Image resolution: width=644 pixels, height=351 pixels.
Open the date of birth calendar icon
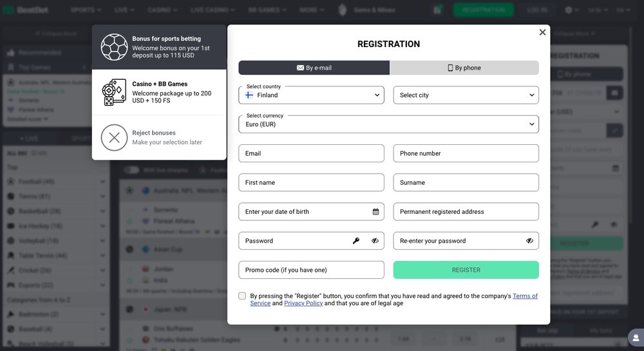coord(375,212)
